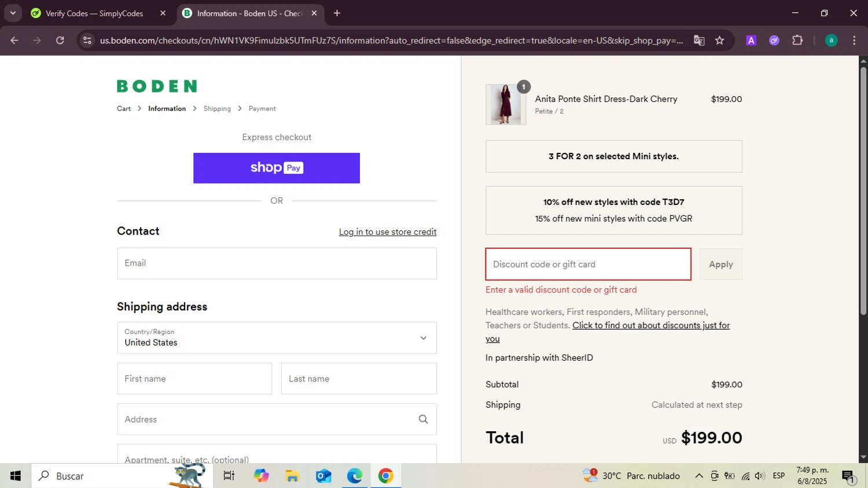
Task: Open Task View on the taskbar
Action: [x=229, y=476]
